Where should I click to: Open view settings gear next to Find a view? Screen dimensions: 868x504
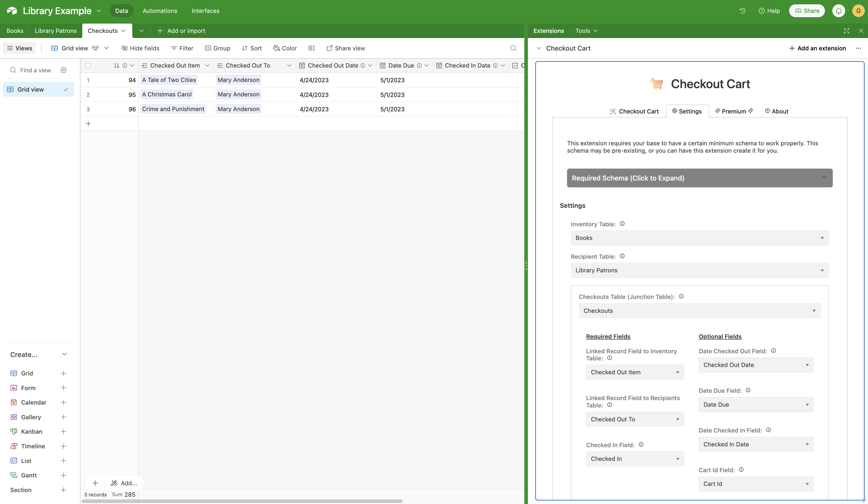click(63, 70)
